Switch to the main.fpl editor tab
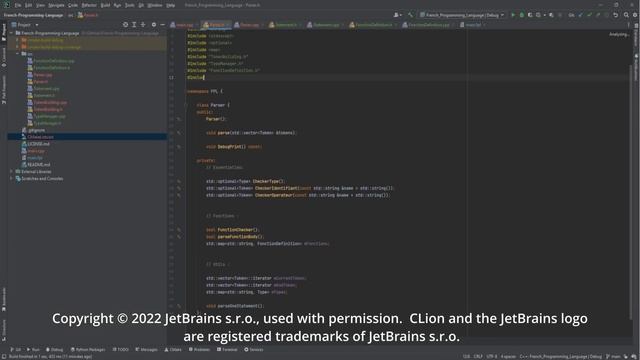The width and height of the screenshot is (640, 360). (x=473, y=25)
